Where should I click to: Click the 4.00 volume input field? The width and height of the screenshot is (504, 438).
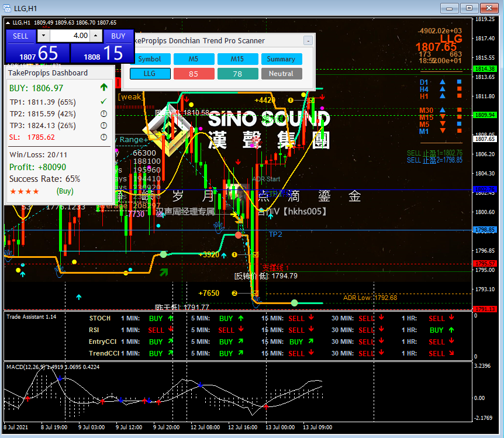pyautogui.click(x=70, y=35)
